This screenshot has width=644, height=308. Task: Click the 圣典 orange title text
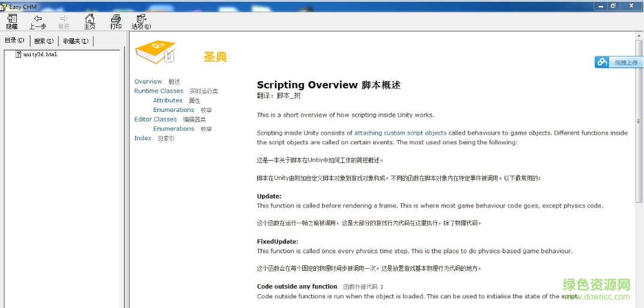pos(215,57)
